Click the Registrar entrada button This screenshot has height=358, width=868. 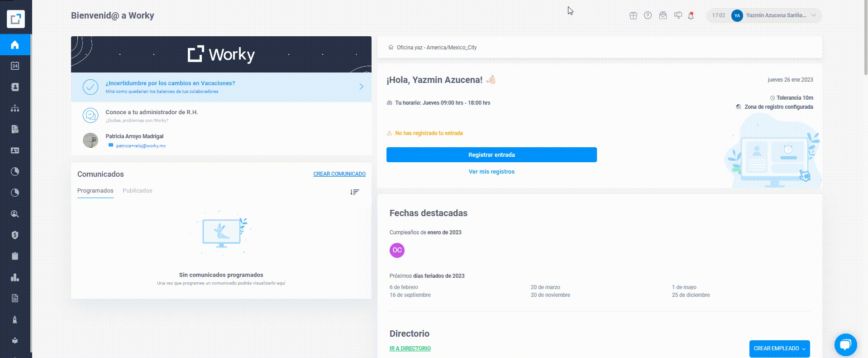pyautogui.click(x=491, y=155)
